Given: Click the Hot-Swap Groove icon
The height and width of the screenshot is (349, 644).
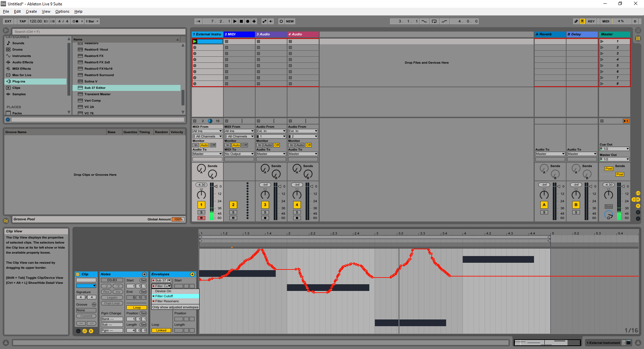Looking at the screenshot, I should tap(94, 305).
